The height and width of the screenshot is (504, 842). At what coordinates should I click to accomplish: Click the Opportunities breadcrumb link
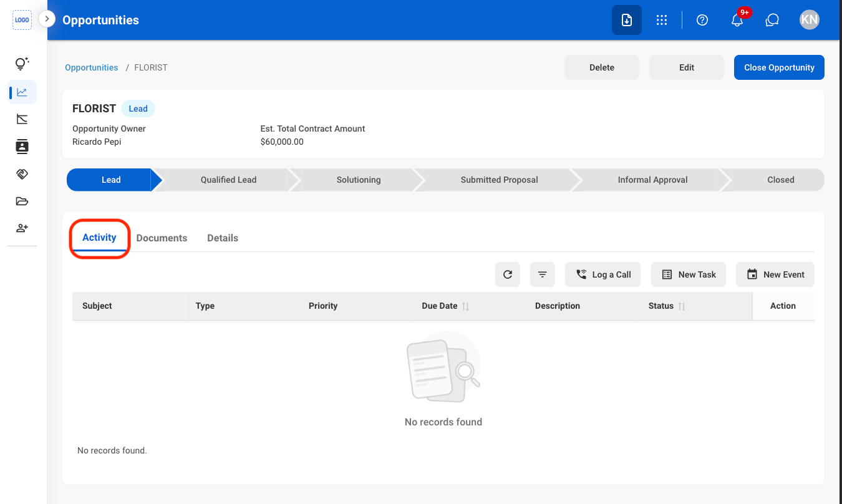tap(91, 67)
